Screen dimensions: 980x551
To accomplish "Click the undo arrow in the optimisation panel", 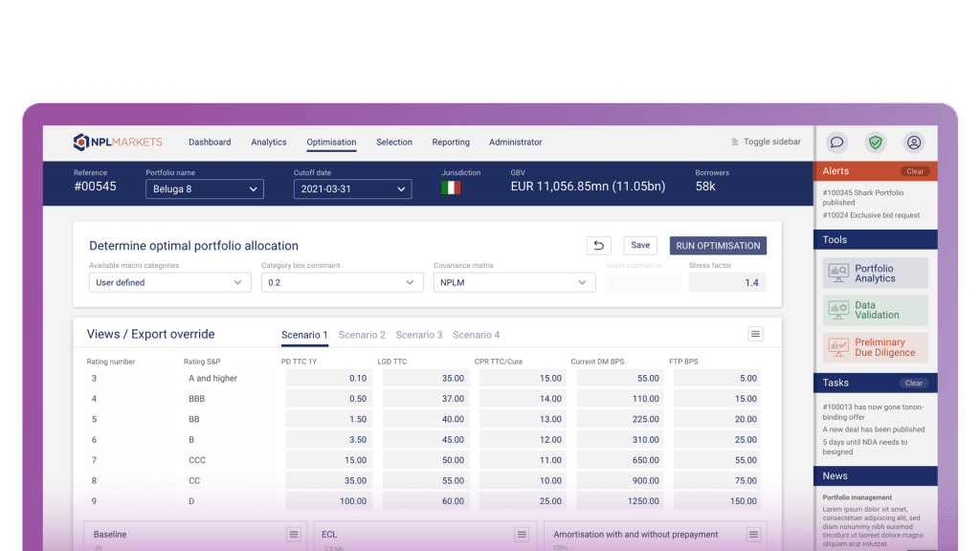I will [598, 245].
